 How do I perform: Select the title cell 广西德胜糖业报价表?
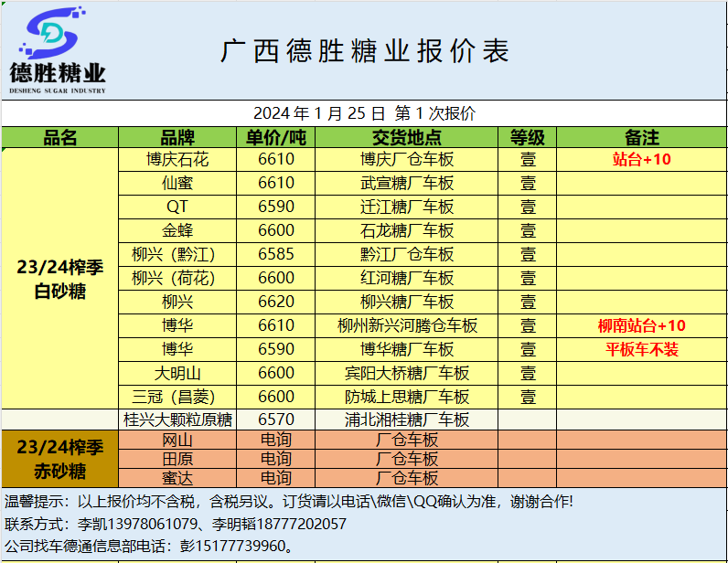point(364,51)
